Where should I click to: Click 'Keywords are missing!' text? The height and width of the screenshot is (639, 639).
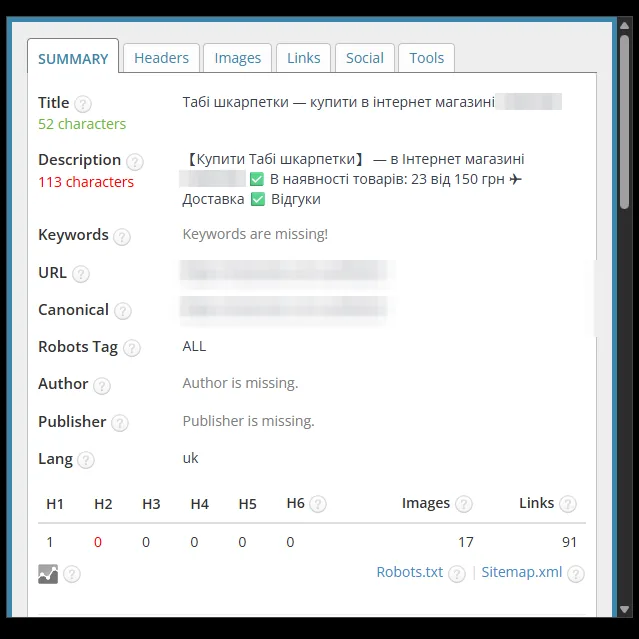click(x=255, y=234)
